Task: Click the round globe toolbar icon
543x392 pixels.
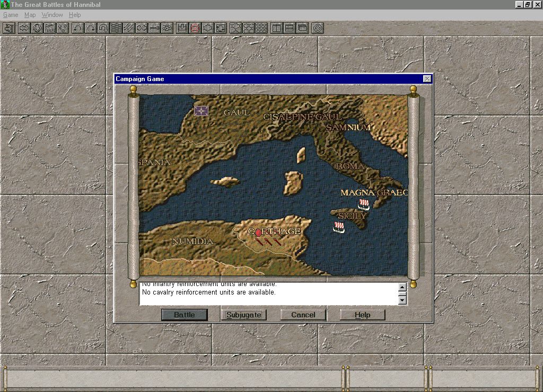Action: [x=37, y=28]
